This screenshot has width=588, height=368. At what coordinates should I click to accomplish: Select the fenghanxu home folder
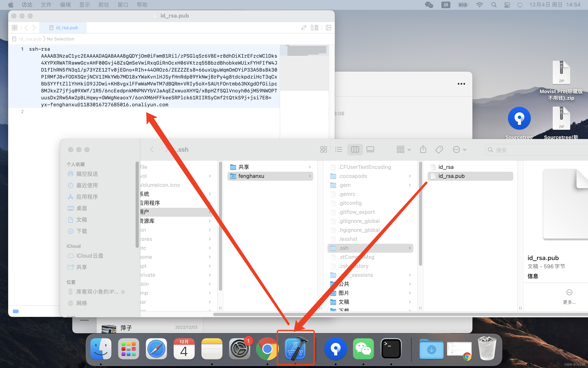point(270,176)
